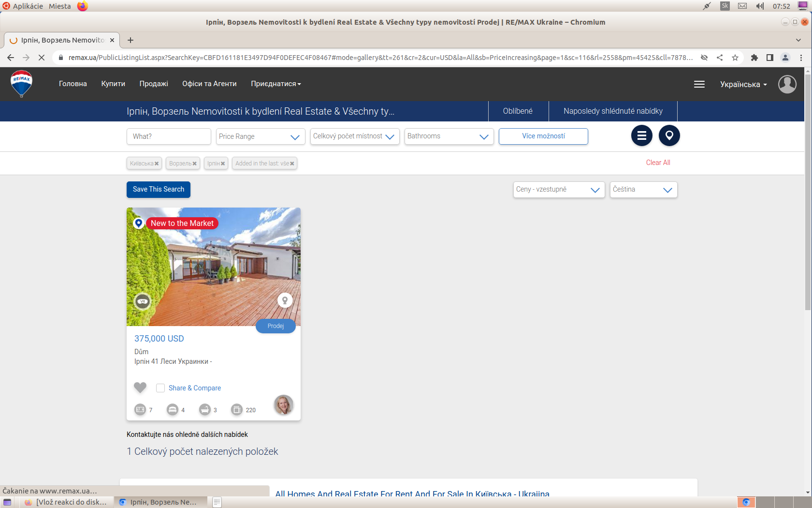Open the listing house photo

click(x=214, y=267)
